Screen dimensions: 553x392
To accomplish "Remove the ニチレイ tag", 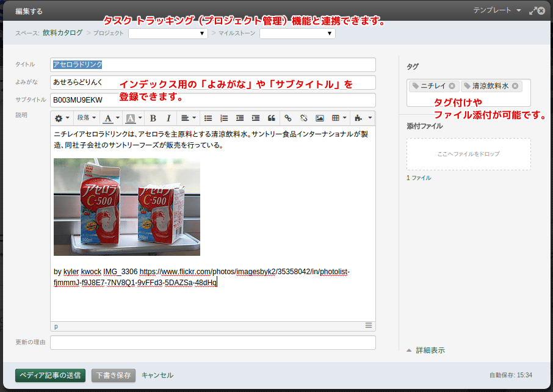I will (452, 85).
